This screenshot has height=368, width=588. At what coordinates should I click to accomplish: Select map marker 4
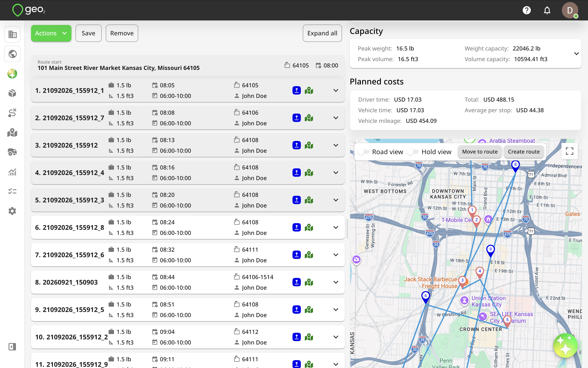click(x=479, y=272)
